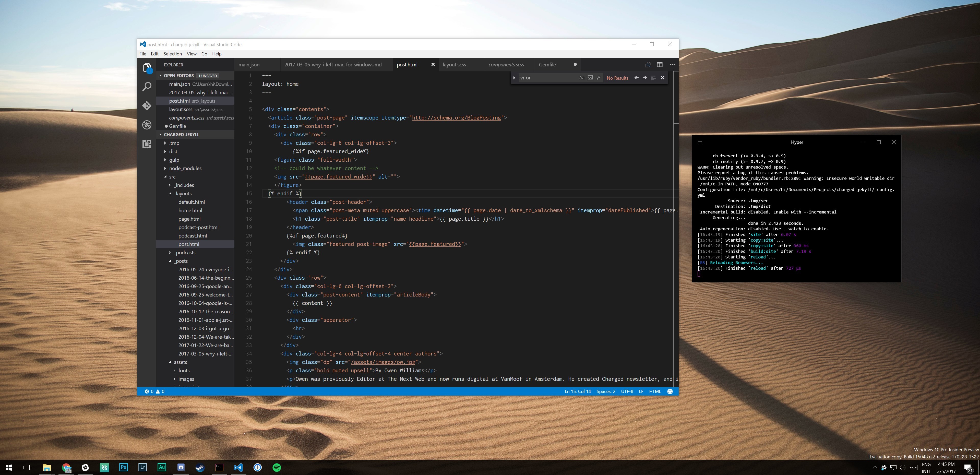Expand the node_modules folder

(185, 168)
